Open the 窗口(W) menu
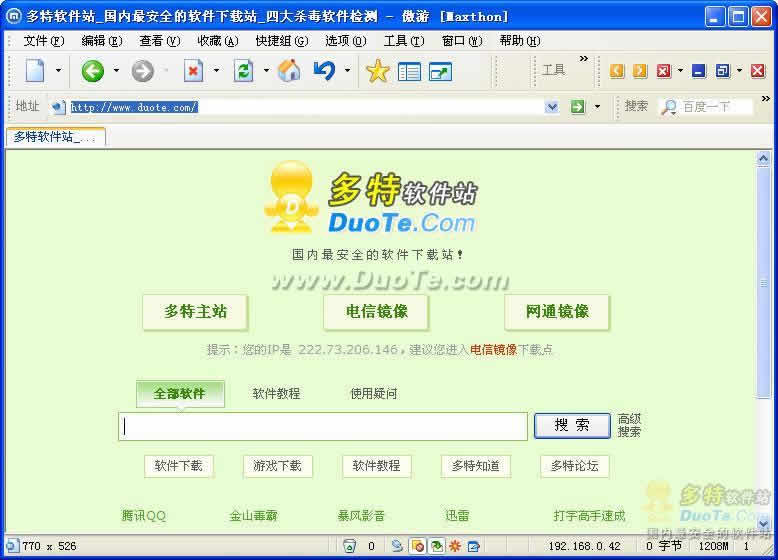 pyautogui.click(x=462, y=41)
